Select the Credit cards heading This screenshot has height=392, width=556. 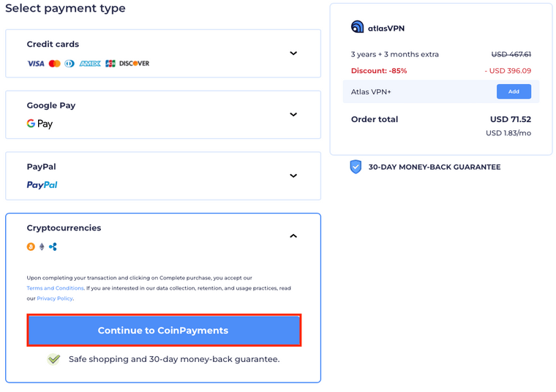pyautogui.click(x=53, y=45)
